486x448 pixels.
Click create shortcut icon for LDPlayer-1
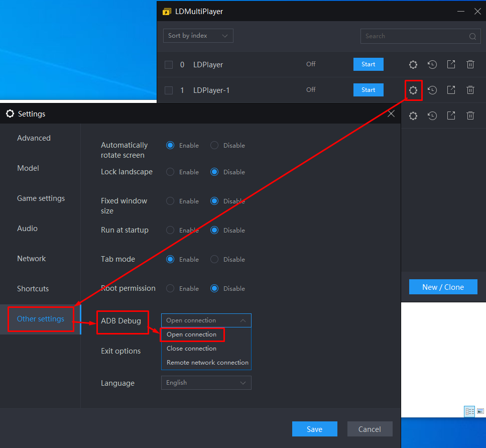[451, 90]
